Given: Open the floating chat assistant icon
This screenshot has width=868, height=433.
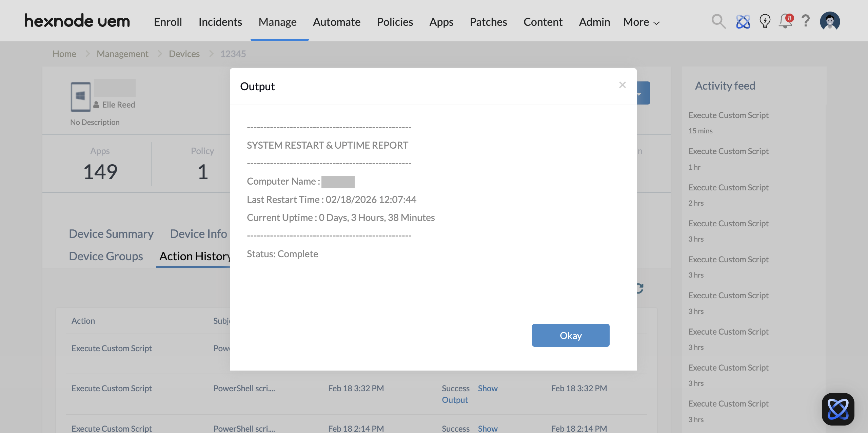Looking at the screenshot, I should click(838, 409).
